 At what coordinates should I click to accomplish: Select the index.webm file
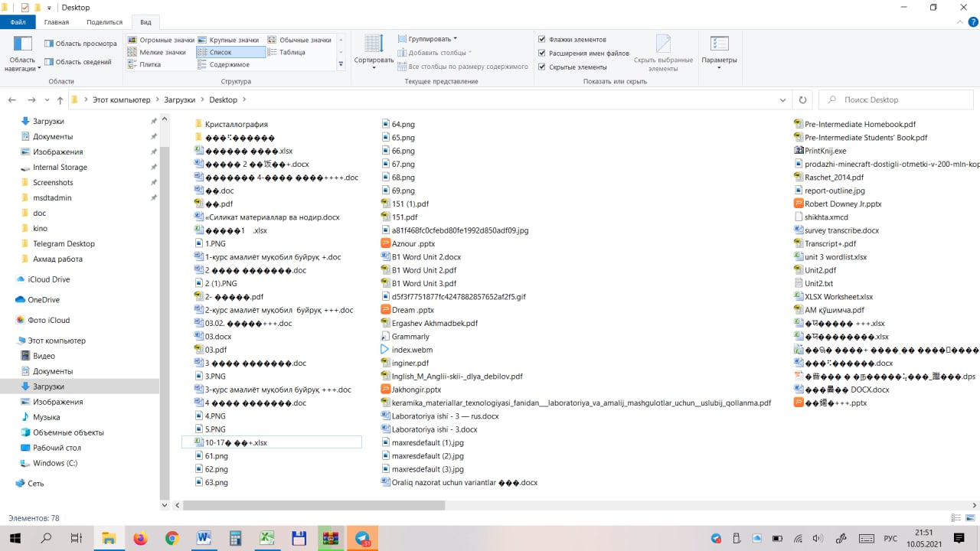click(407, 350)
